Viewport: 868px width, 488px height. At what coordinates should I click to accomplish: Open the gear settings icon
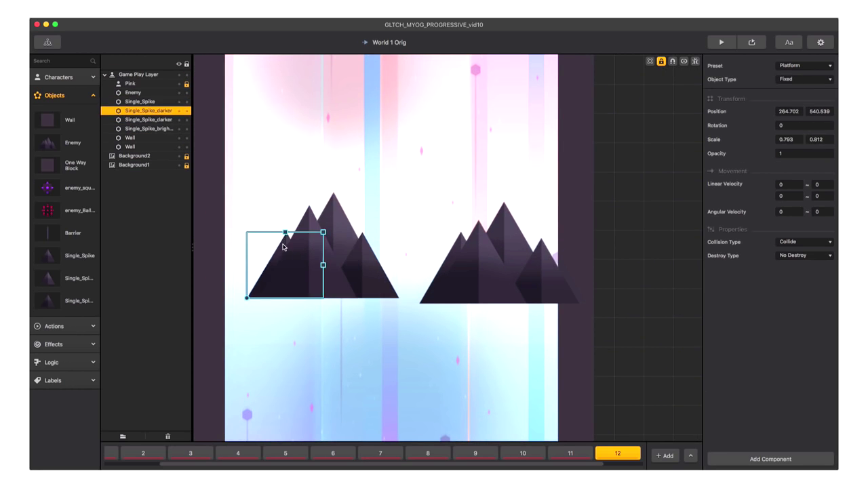click(x=821, y=42)
